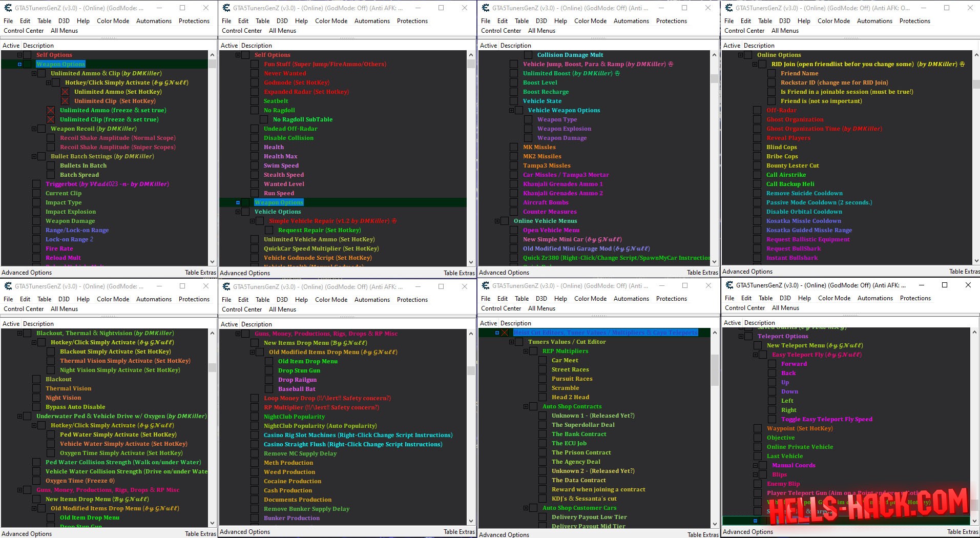Open the D3D menu in the window listing Never Wanted
The height and width of the screenshot is (538, 980).
(282, 20)
